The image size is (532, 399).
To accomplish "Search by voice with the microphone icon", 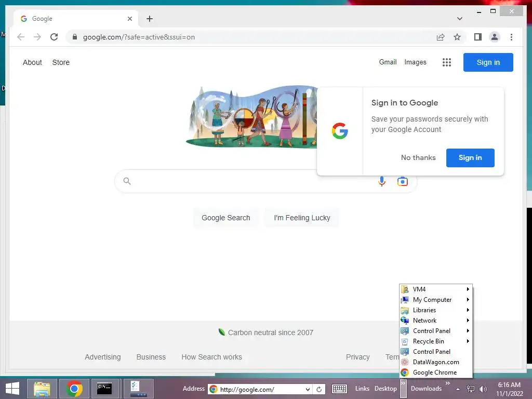I will pyautogui.click(x=382, y=181).
